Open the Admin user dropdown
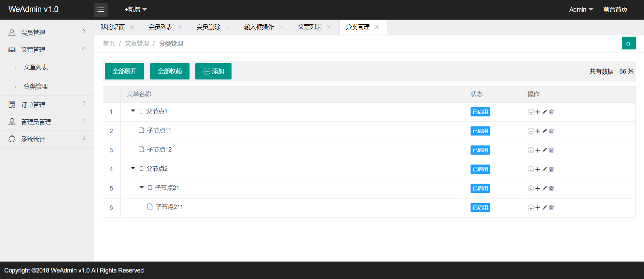The height and width of the screenshot is (279, 644). [581, 10]
